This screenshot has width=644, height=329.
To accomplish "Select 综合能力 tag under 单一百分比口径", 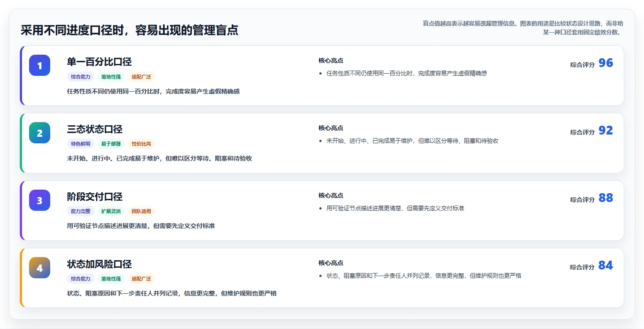I will click(81, 77).
